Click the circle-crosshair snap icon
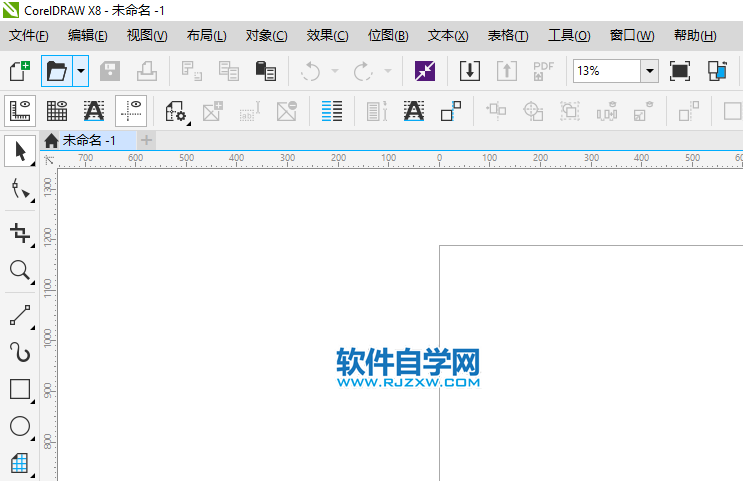The width and height of the screenshot is (743, 481). (533, 111)
